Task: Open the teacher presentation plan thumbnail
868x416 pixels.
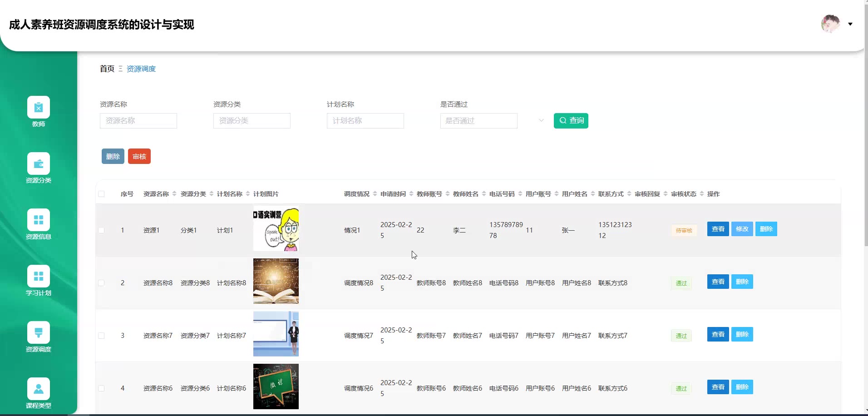Action: tap(276, 334)
